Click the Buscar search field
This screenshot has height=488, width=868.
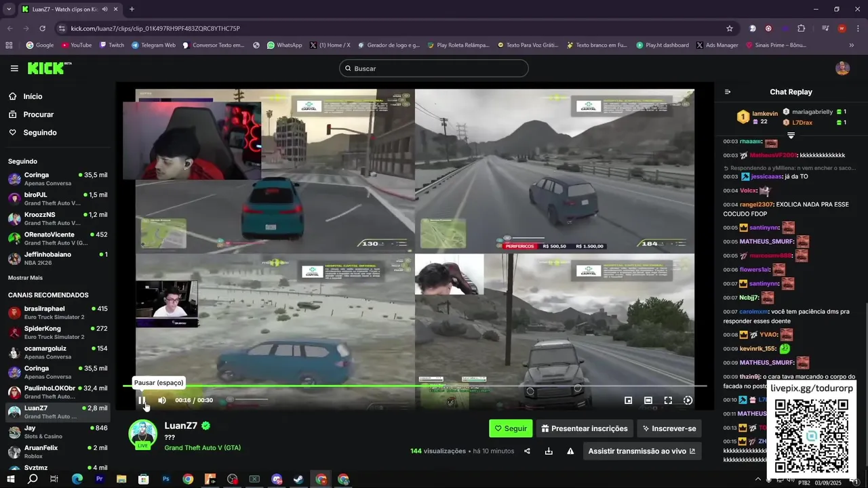point(434,68)
